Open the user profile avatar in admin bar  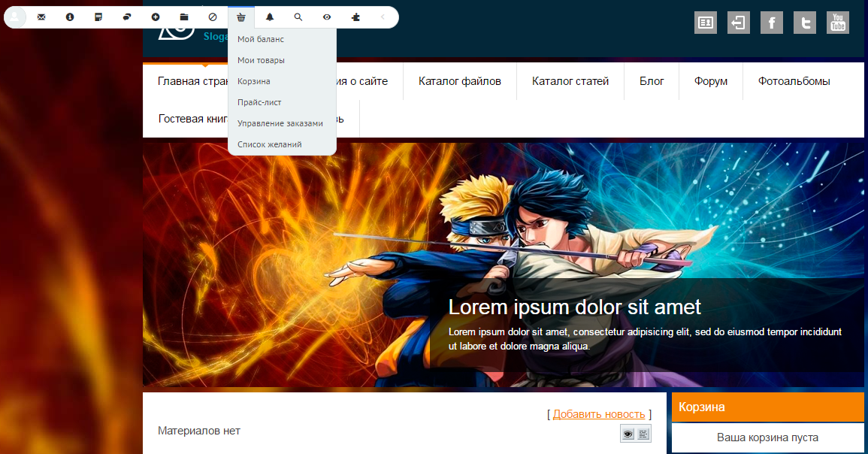pos(15,17)
